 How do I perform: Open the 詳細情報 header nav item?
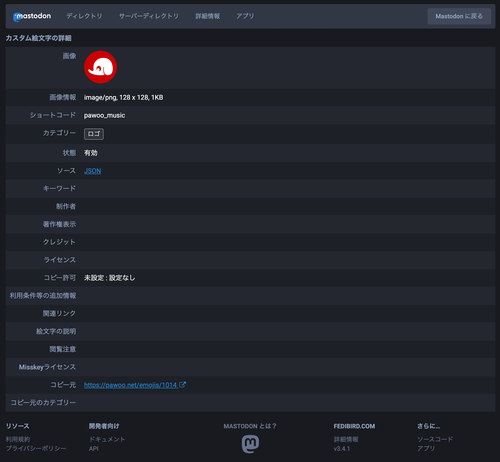point(207,16)
